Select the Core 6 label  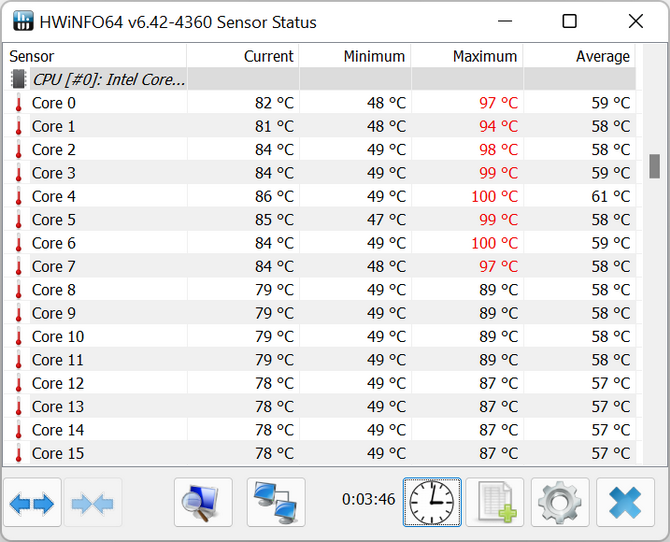click(54, 243)
